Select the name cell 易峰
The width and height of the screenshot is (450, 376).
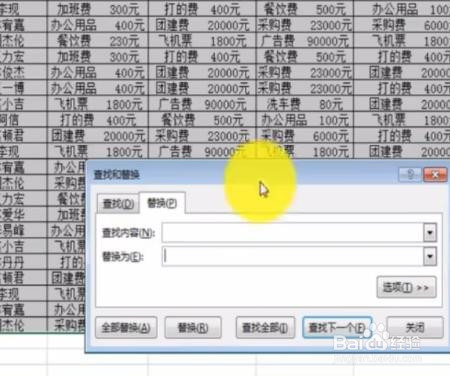tap(23, 230)
